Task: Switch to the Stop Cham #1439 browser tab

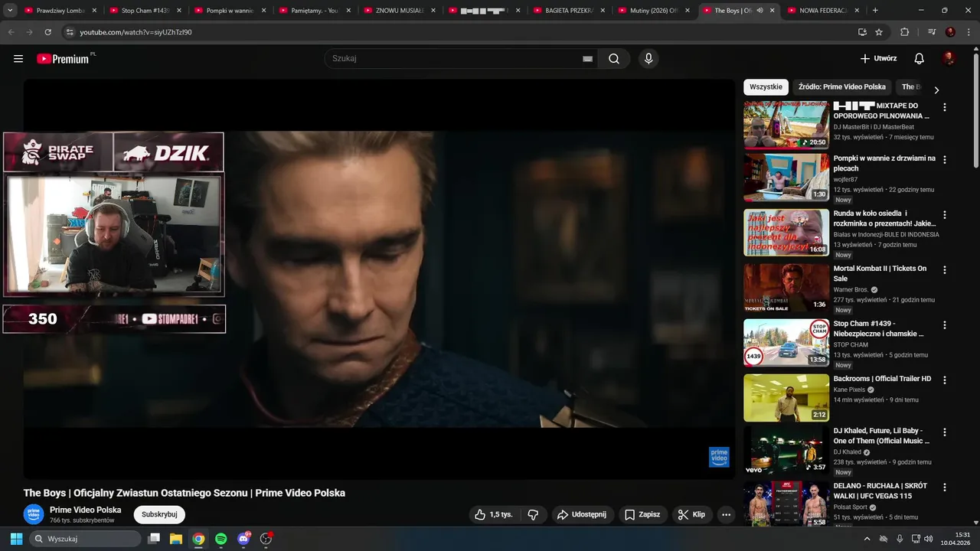Action: 145,11
